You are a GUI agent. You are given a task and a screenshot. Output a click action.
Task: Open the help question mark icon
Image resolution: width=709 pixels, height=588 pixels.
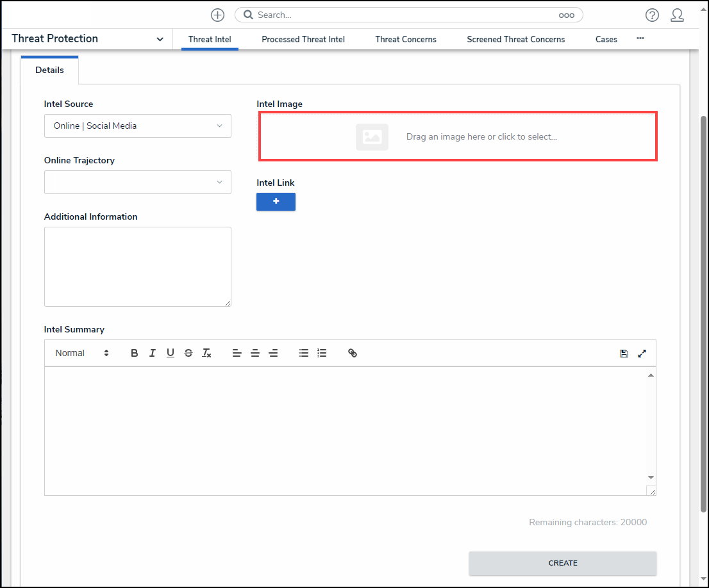pyautogui.click(x=652, y=15)
